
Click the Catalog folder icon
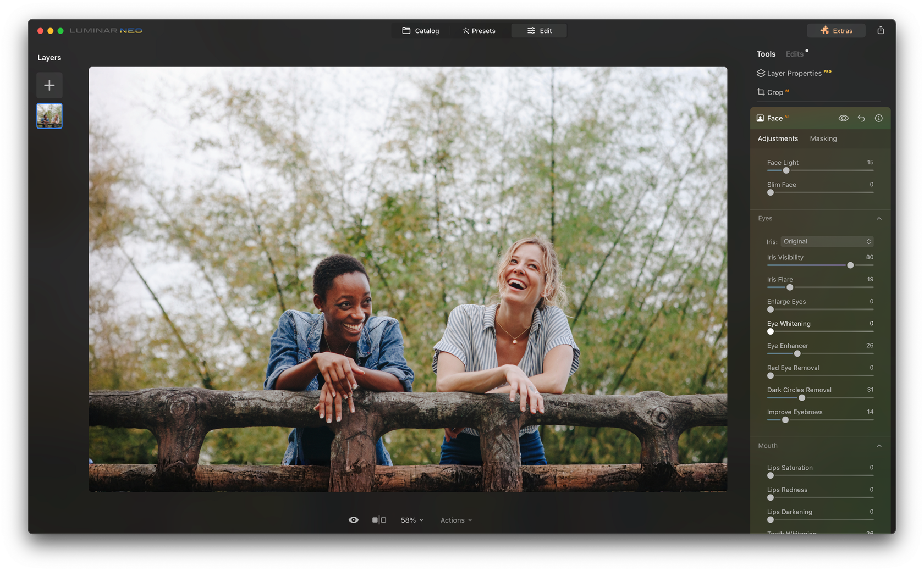click(406, 30)
